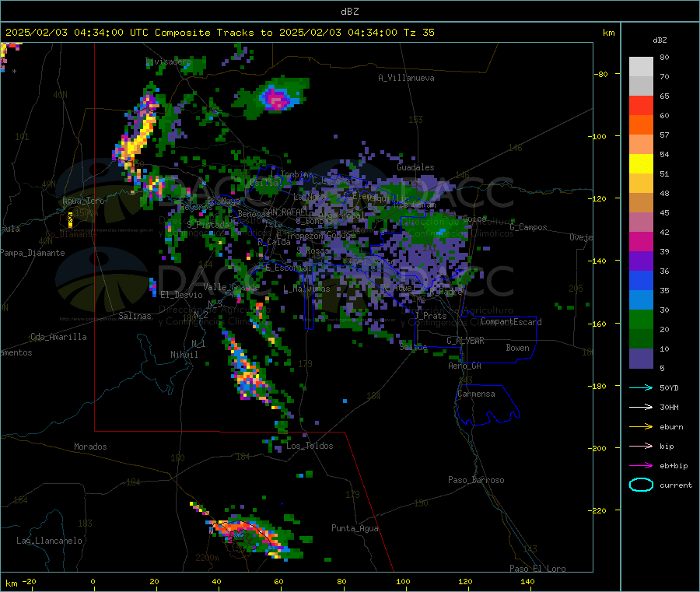
Task: Click the Nihuil map label
Action: coord(184,355)
